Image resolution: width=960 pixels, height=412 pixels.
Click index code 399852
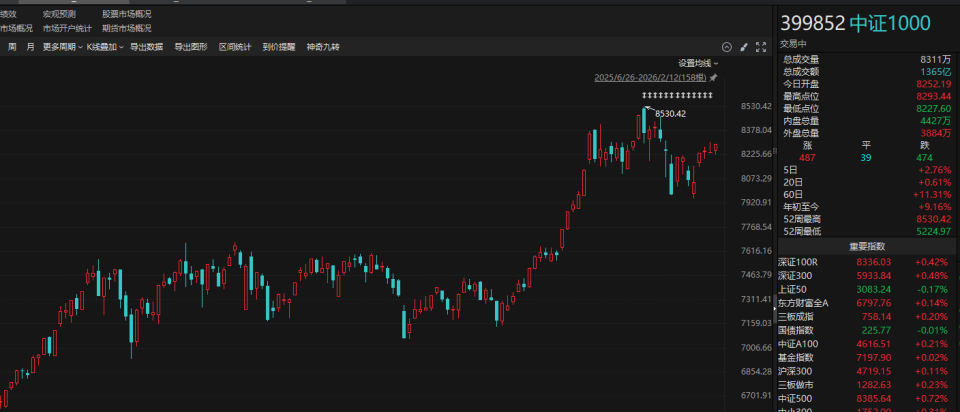(x=812, y=24)
